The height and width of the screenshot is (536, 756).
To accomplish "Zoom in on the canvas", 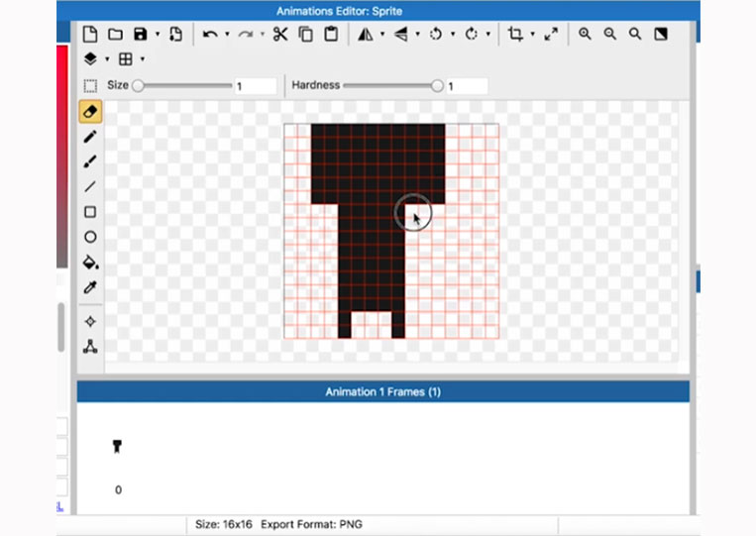I will [x=585, y=35].
